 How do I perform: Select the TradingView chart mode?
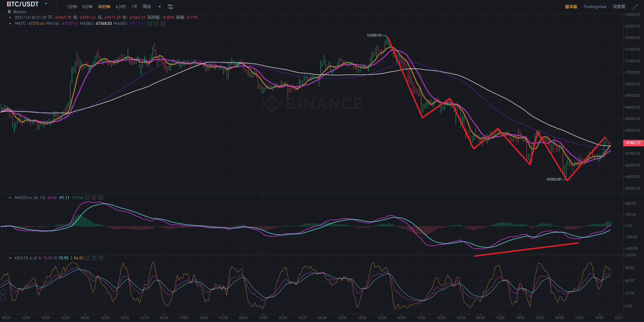click(595, 7)
